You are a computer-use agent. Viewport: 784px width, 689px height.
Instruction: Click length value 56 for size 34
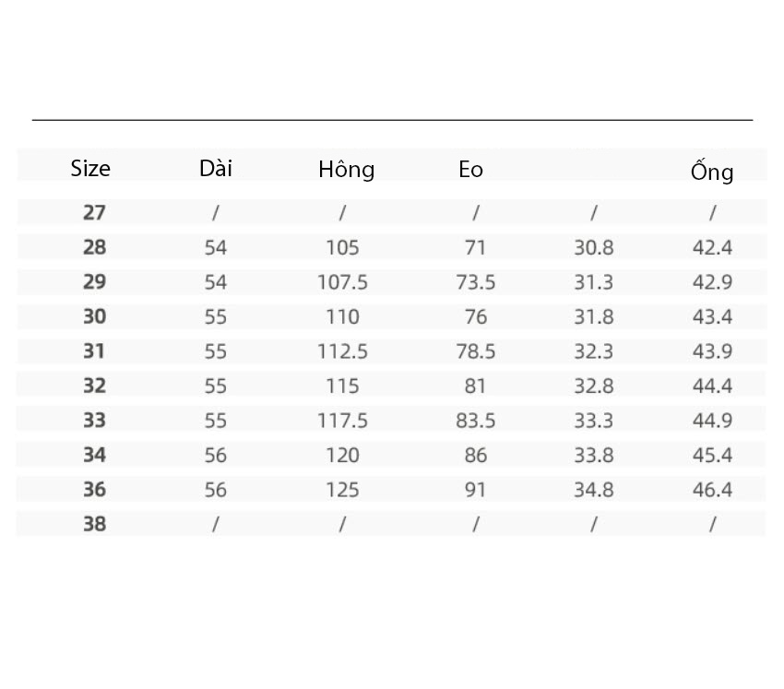tap(216, 455)
